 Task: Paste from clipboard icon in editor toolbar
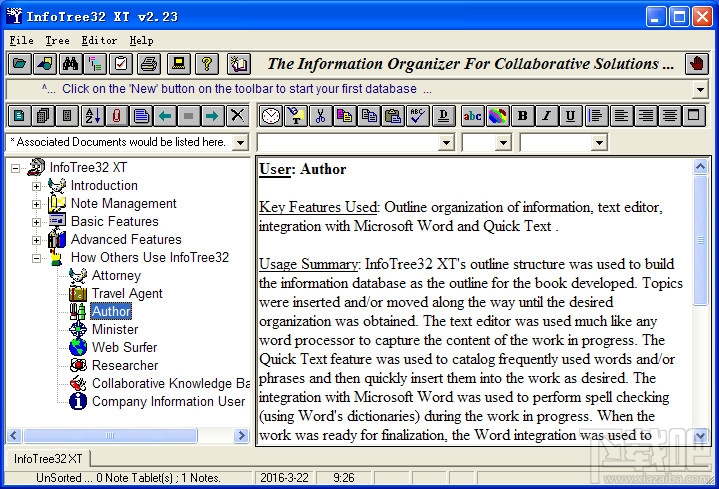point(393,116)
